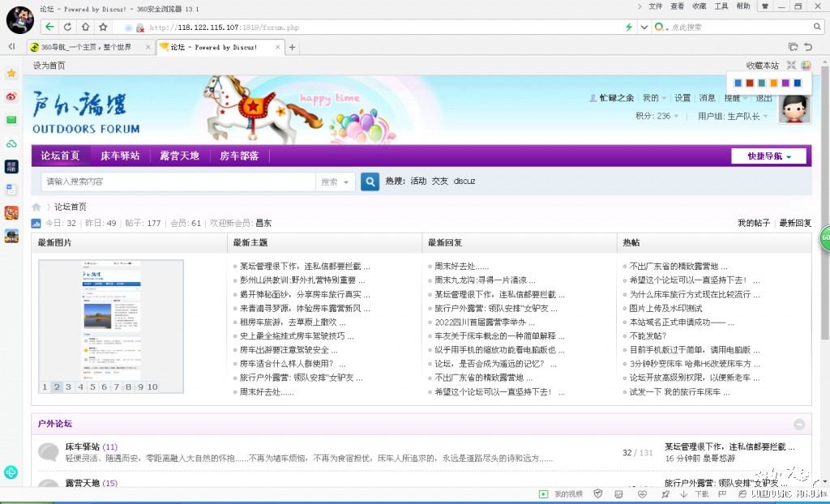
Task: Bookmark page using address bar star icon
Action: coord(103,27)
